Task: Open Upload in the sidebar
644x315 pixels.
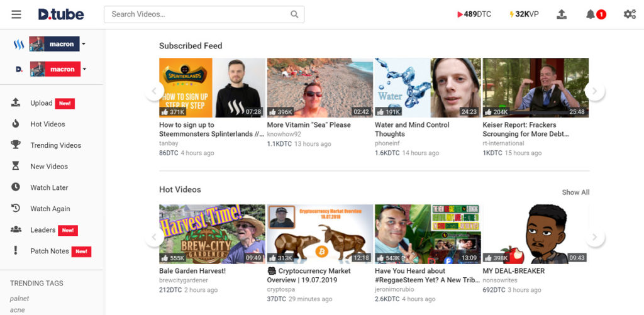Action: tap(42, 103)
